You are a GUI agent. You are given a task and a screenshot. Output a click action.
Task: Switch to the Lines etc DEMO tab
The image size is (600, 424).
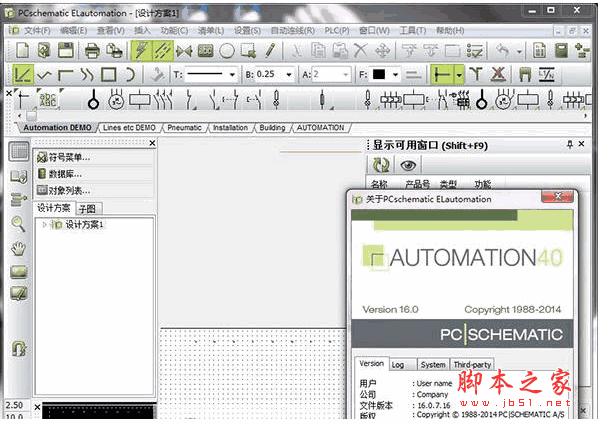(129, 128)
